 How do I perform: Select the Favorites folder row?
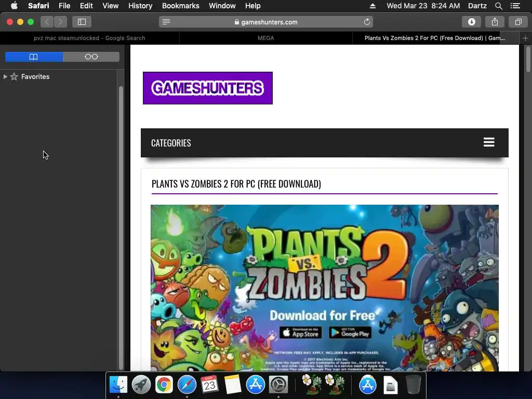click(59, 77)
